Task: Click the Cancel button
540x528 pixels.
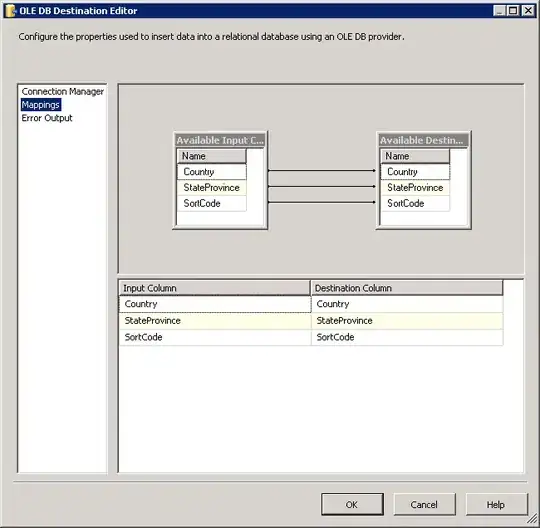Action: [424, 504]
